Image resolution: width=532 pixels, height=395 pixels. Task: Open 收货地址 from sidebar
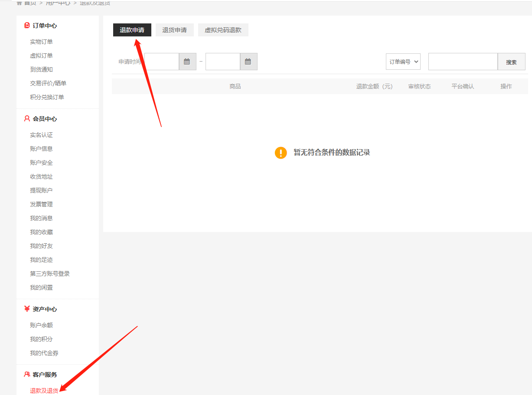pyautogui.click(x=41, y=176)
